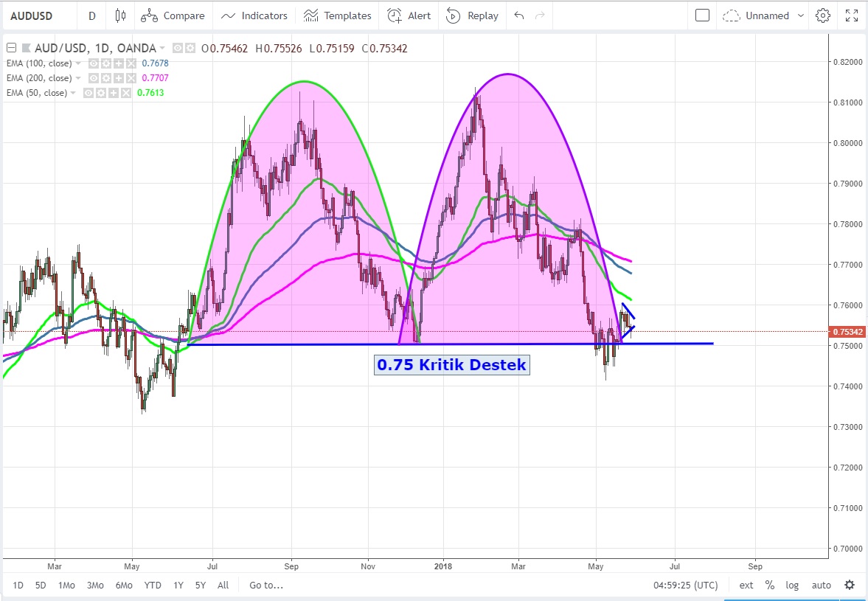Click the undo arrow
Screen dimensions: 868x601
(519, 15)
